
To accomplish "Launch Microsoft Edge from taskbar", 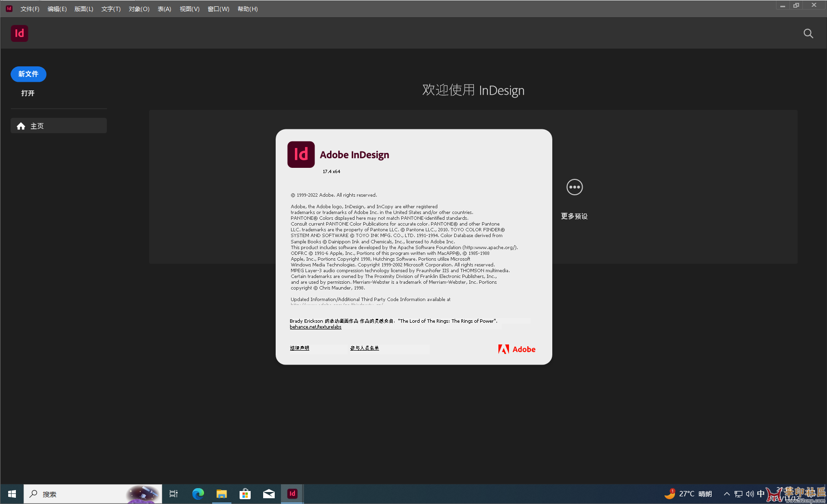I will point(198,494).
